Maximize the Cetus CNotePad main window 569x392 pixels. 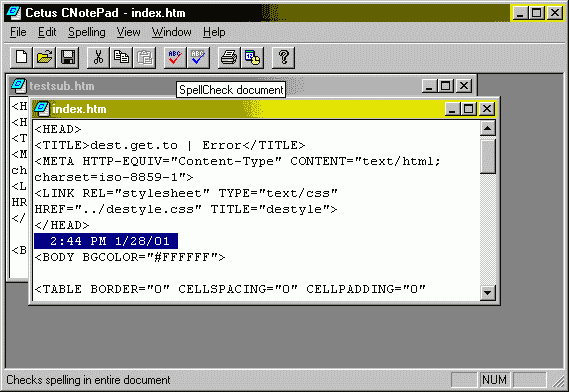pyautogui.click(x=536, y=13)
